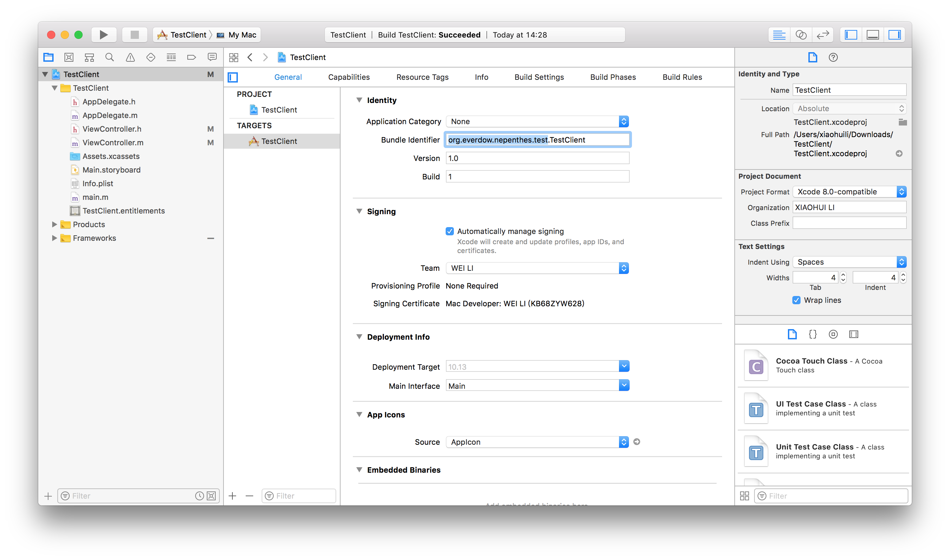Open Project Format dropdown
The width and height of the screenshot is (950, 560).
pyautogui.click(x=849, y=192)
